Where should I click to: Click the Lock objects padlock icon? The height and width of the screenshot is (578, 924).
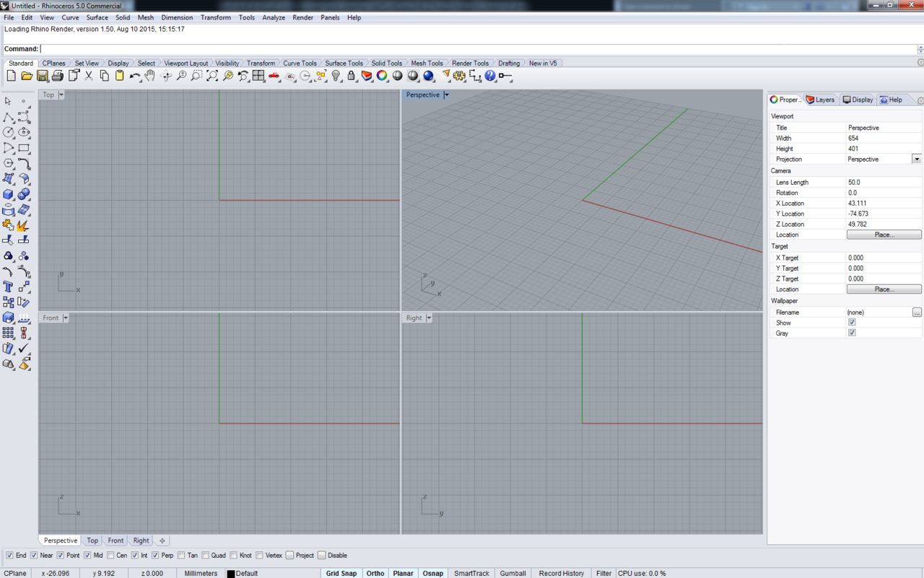coord(352,76)
